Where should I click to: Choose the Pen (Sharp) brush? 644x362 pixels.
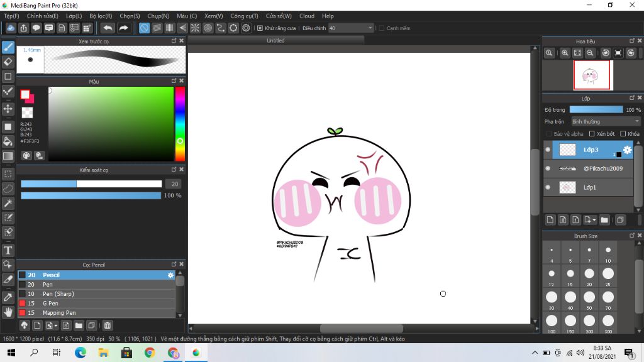pyautogui.click(x=96, y=294)
